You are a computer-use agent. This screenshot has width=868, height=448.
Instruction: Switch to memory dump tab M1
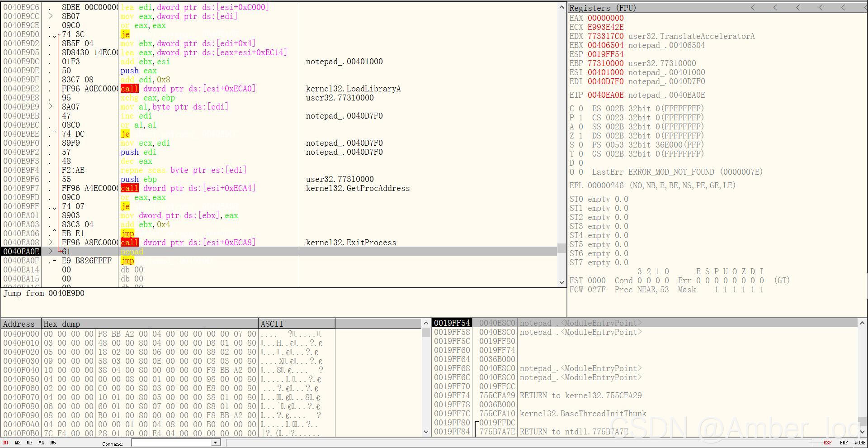point(6,443)
